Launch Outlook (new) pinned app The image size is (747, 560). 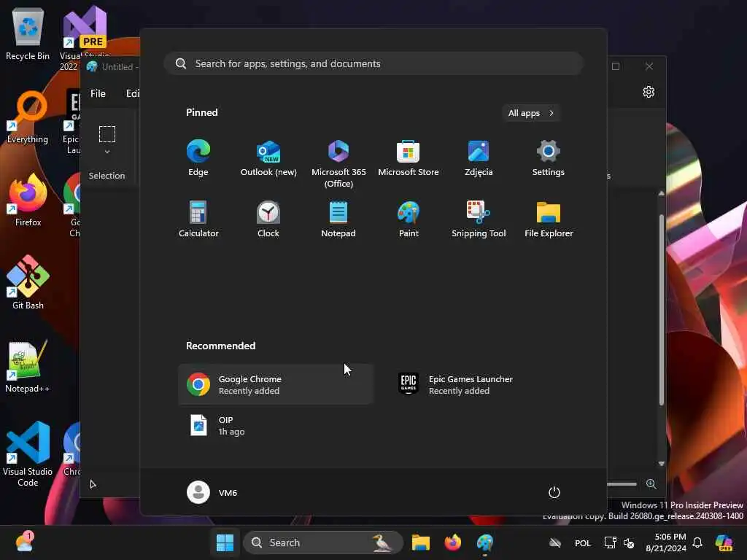click(x=268, y=158)
